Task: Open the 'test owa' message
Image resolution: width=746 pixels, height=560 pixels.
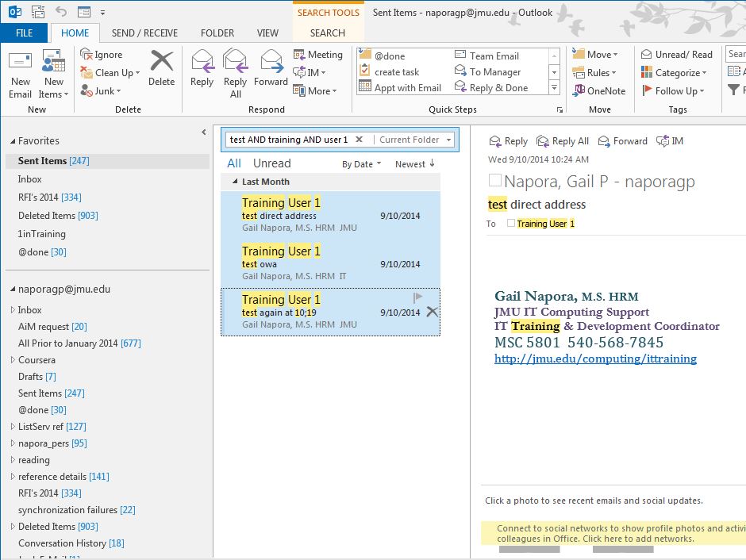Action: tap(331, 263)
